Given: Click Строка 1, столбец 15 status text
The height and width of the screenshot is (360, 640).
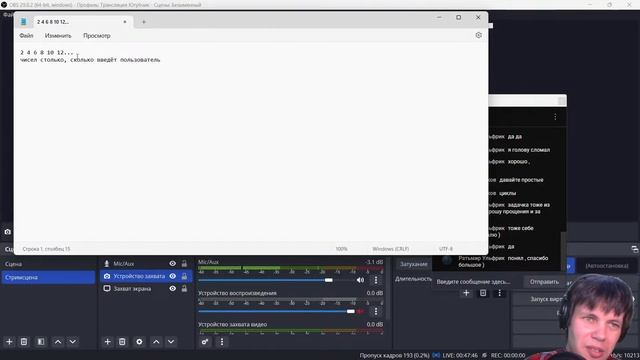Looking at the screenshot, I should coord(46,249).
